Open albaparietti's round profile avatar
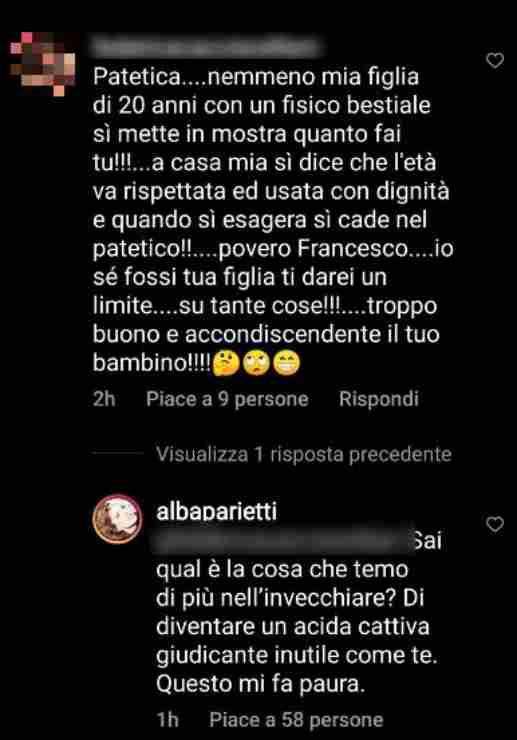 118,520
